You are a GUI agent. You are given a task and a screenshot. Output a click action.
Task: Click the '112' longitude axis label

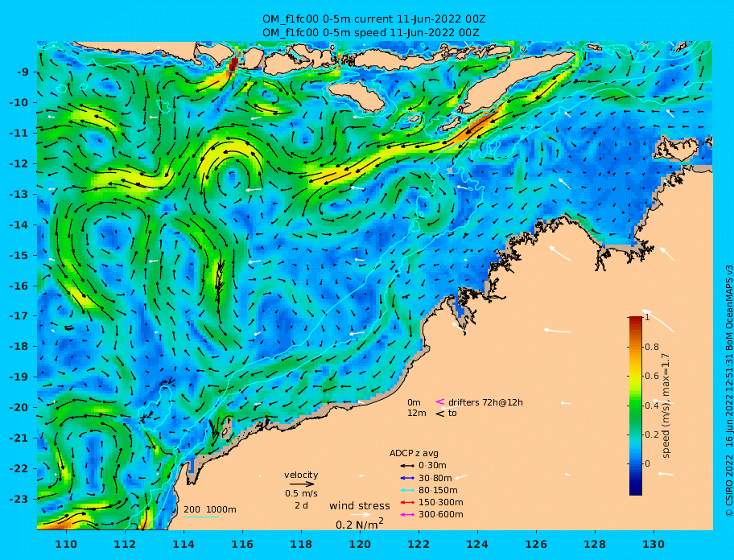click(x=125, y=544)
